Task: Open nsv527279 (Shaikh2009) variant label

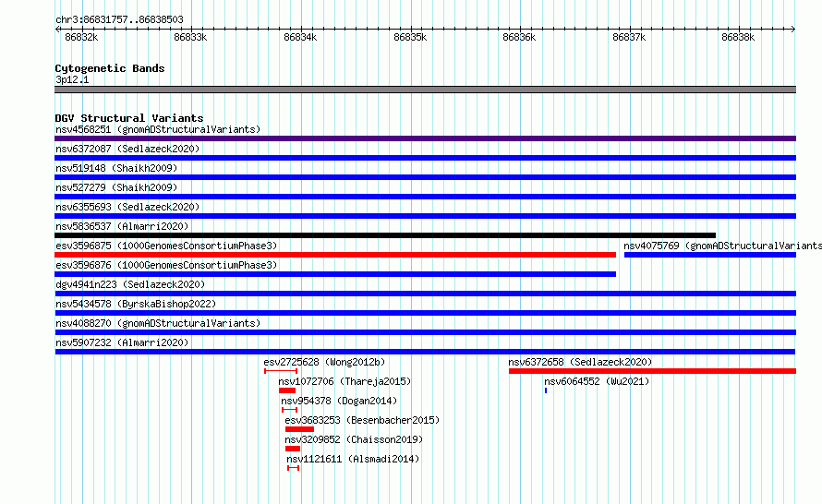Action: pyautogui.click(x=116, y=187)
